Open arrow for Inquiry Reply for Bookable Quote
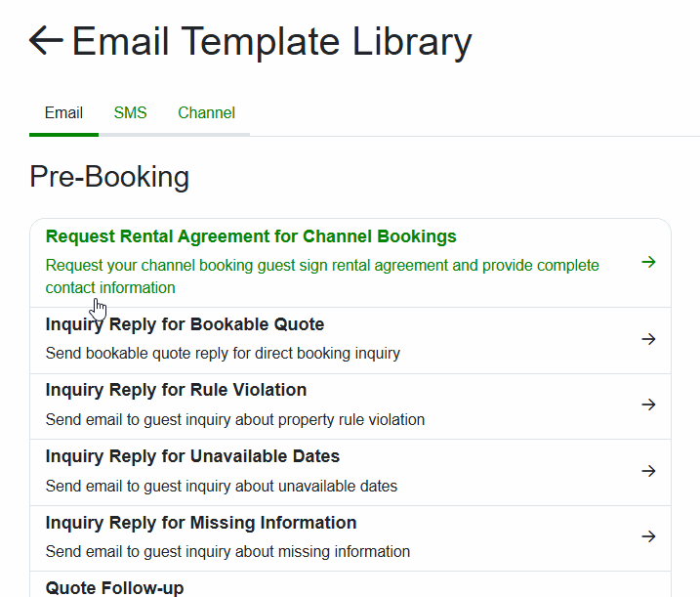The image size is (700, 597). pos(648,339)
